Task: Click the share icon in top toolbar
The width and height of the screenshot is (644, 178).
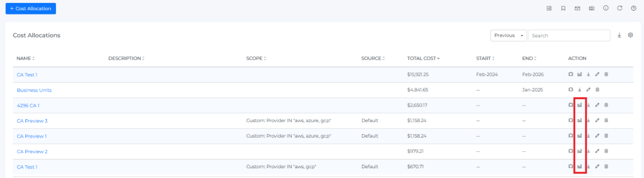Action: (x=549, y=8)
